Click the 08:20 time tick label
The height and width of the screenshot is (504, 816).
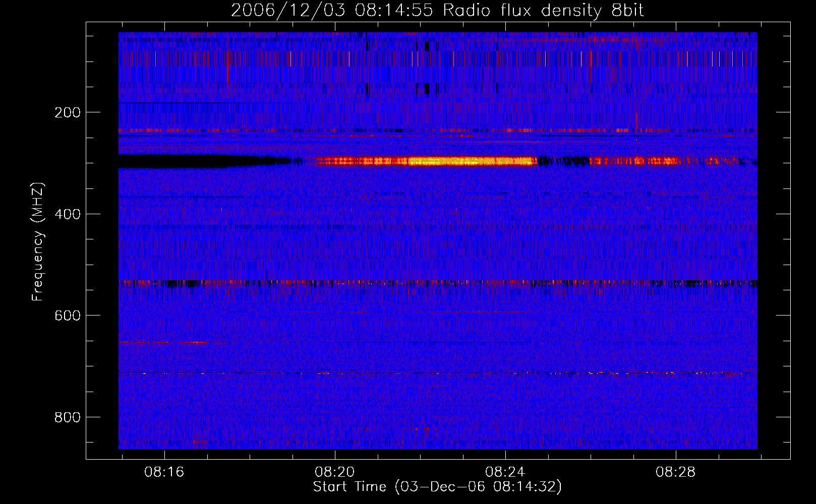tap(335, 472)
